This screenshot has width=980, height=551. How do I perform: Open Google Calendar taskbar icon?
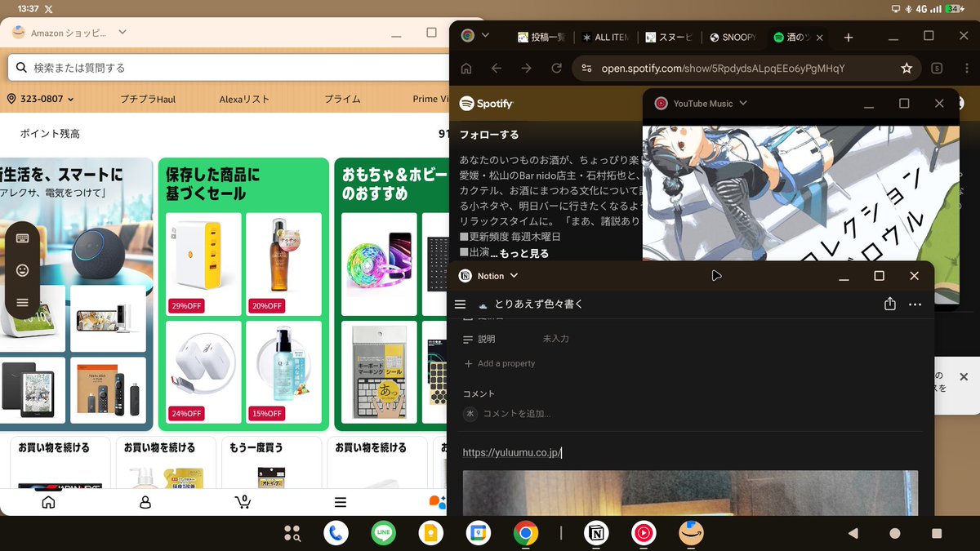(x=478, y=533)
